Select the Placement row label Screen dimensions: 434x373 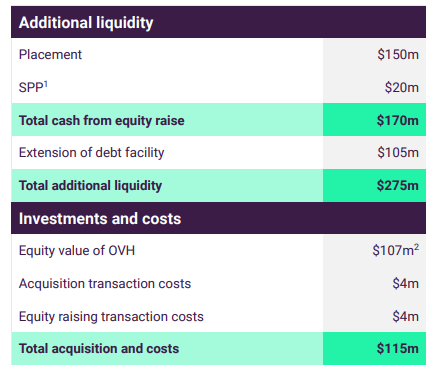(x=50, y=55)
